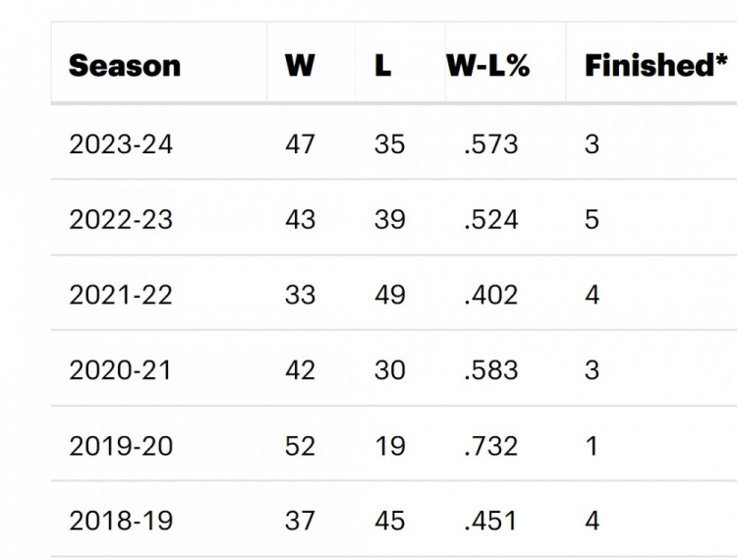Select the 2022-23 season entry
Screen dimensions: 737x560
coord(121,219)
